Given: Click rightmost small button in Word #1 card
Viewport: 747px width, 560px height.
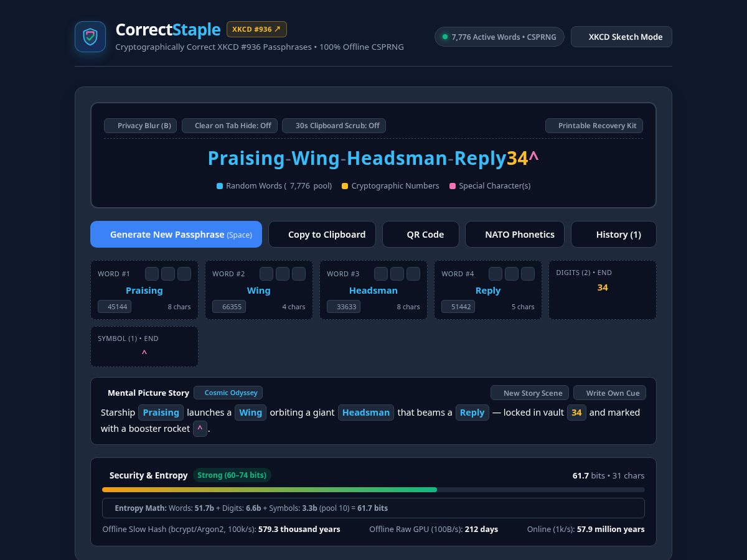Looking at the screenshot, I should [184, 274].
